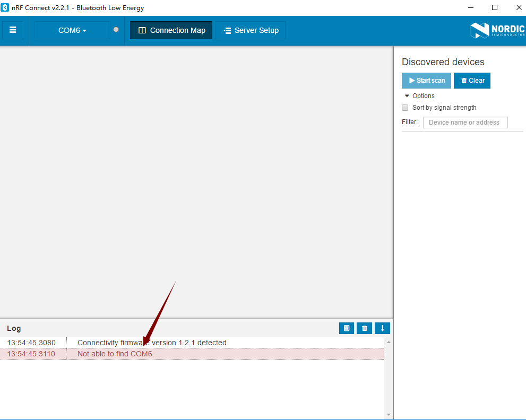Click the port connection status indicator
The height and width of the screenshot is (420, 526).
click(116, 30)
